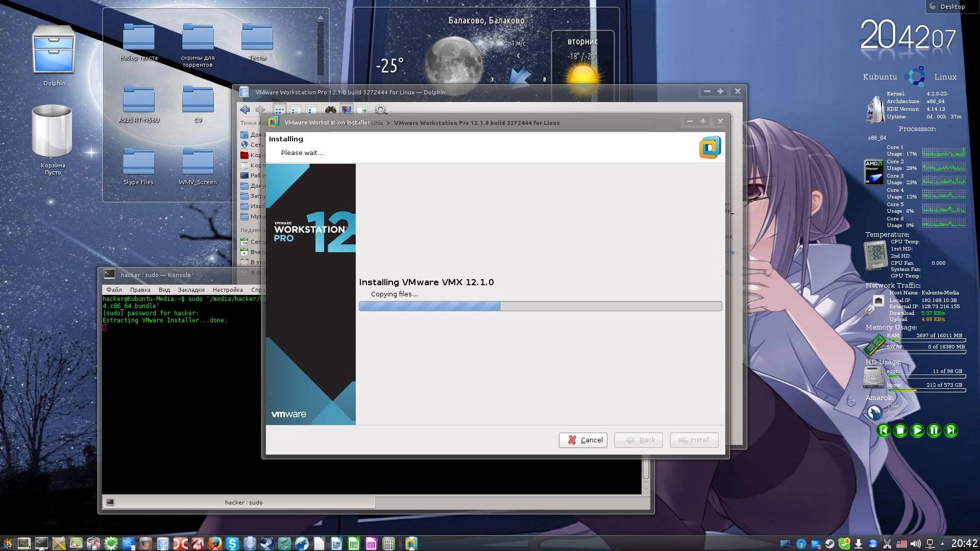This screenshot has height=551, width=980.
Task: Click the RAM usage bar in system monitor
Action: pyautogui.click(x=926, y=340)
